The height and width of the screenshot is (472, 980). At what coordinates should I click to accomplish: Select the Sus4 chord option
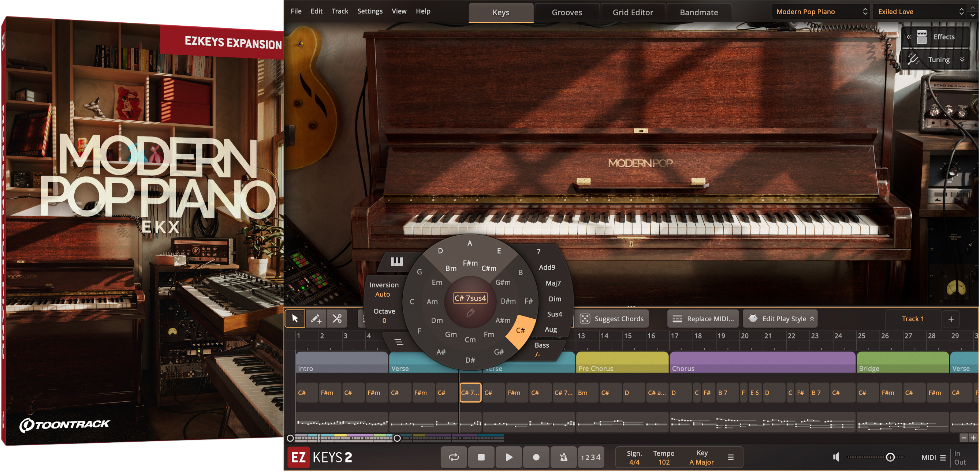point(554,314)
